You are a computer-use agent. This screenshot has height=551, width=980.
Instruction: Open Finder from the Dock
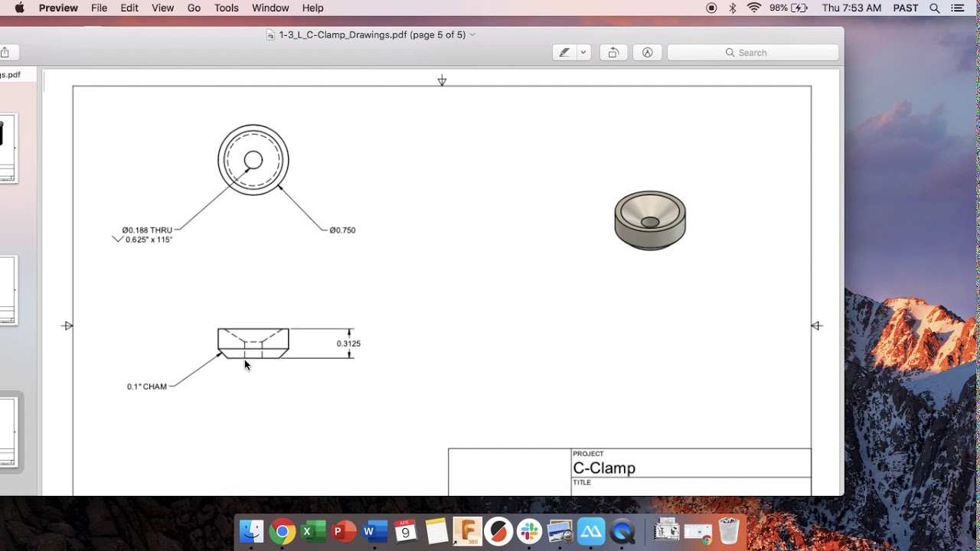point(251,530)
